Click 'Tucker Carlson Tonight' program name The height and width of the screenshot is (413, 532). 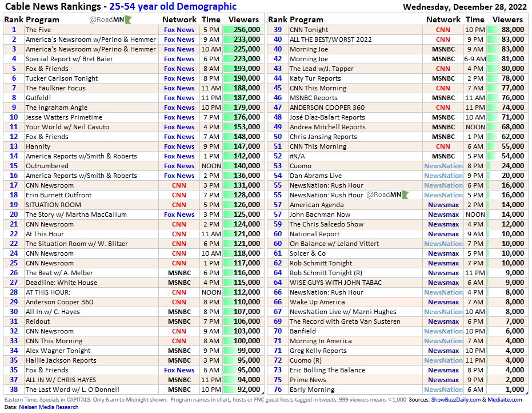pyautogui.click(x=62, y=78)
